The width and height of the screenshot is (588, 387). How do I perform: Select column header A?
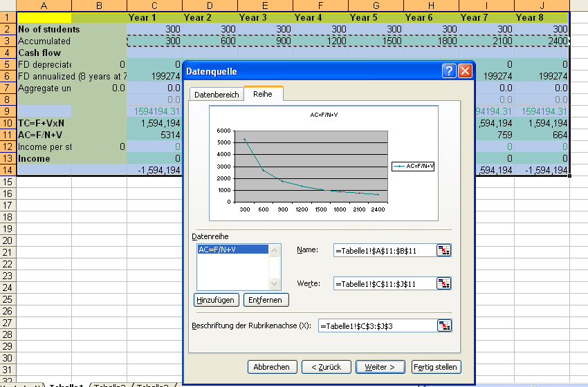(x=44, y=6)
